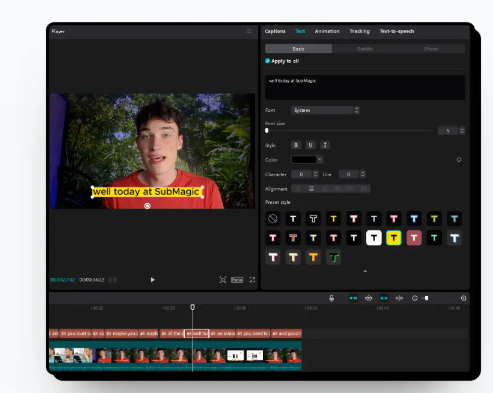Click the zoom out timeline icon
The image size is (493, 393).
(415, 298)
